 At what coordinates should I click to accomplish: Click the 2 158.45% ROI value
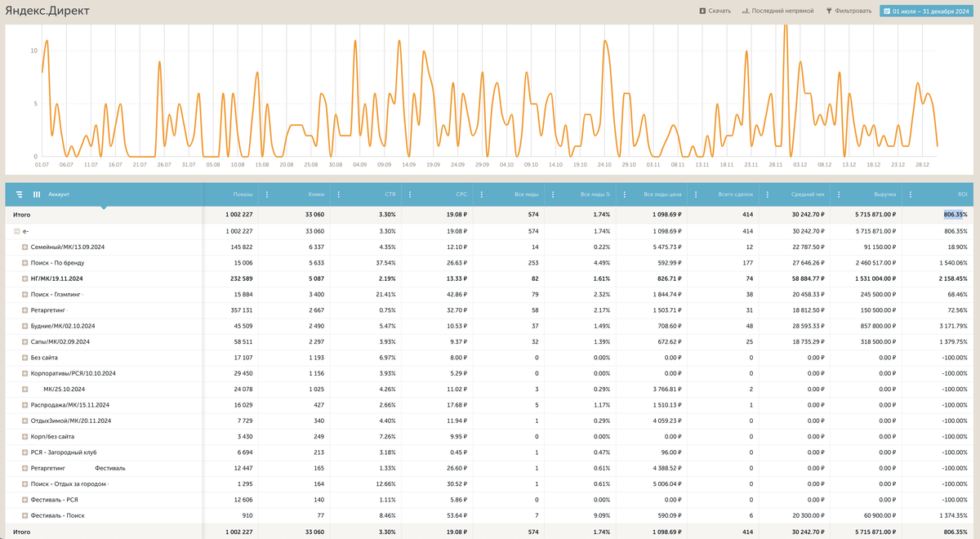coord(952,278)
